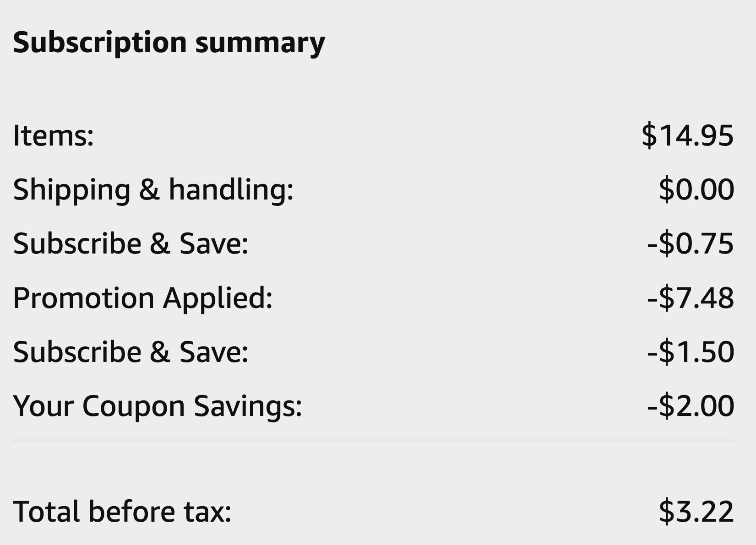Click the word 'Promotion'

pyautogui.click(x=84, y=298)
